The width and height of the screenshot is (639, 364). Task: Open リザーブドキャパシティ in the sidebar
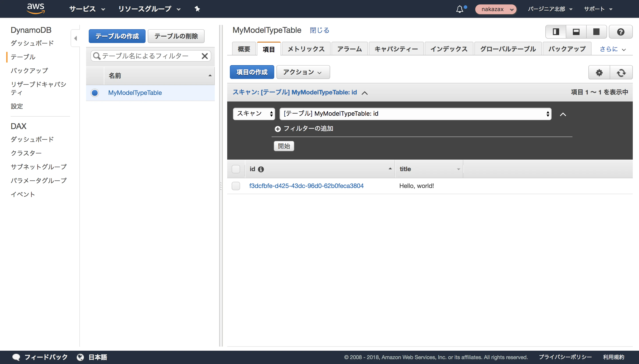pos(39,88)
